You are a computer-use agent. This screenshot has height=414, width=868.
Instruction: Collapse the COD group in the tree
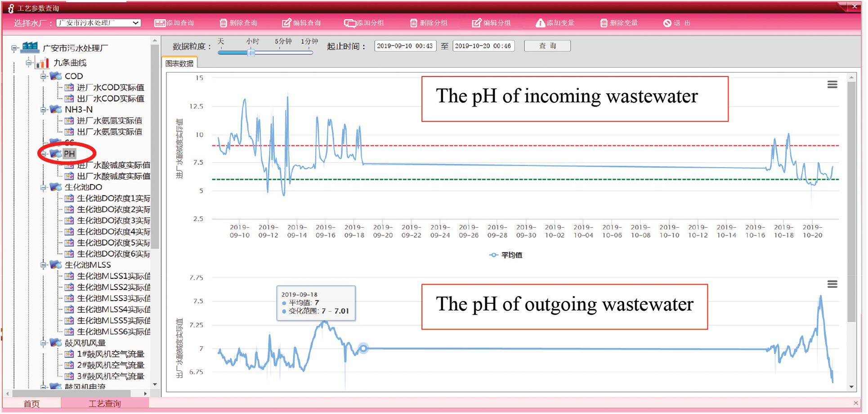click(44, 76)
